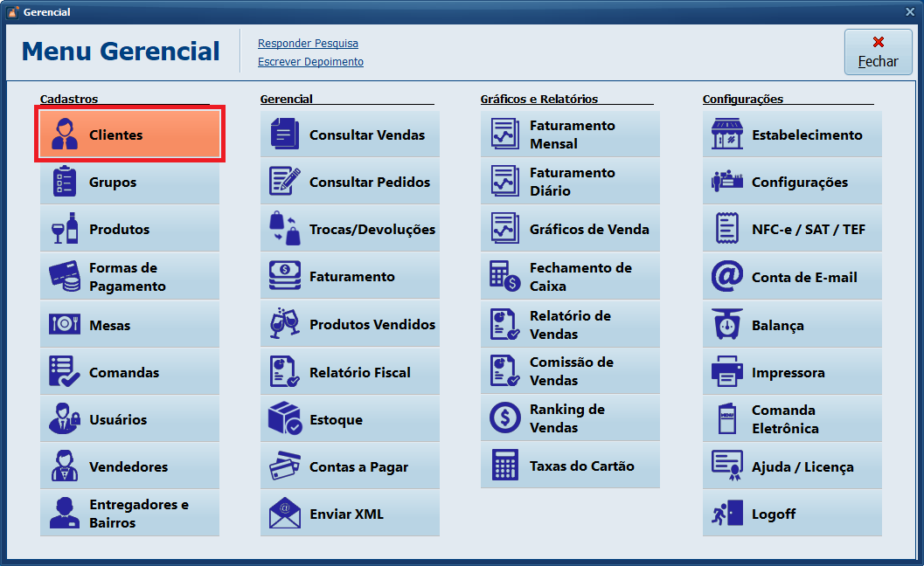The image size is (924, 566).
Task: Open Consultar Vendas
Action: [x=350, y=135]
